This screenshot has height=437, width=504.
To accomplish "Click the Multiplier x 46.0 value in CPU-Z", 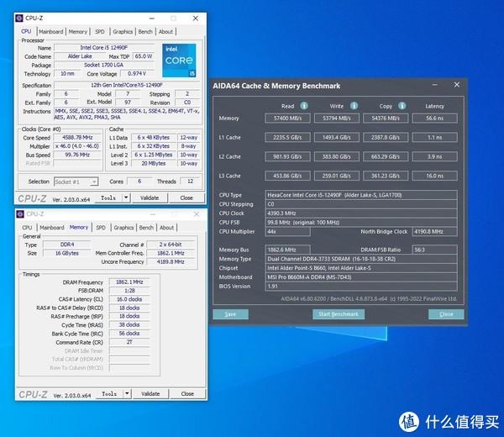I will click(x=77, y=146).
